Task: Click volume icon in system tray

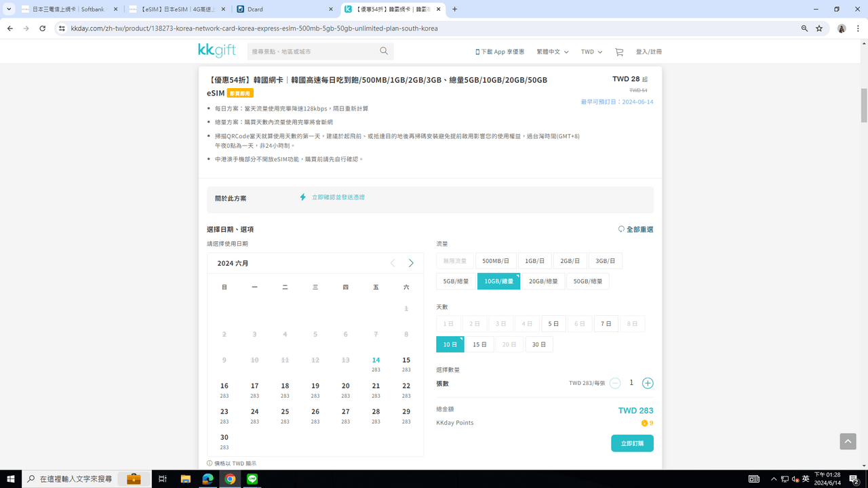Action: pyautogui.click(x=794, y=479)
